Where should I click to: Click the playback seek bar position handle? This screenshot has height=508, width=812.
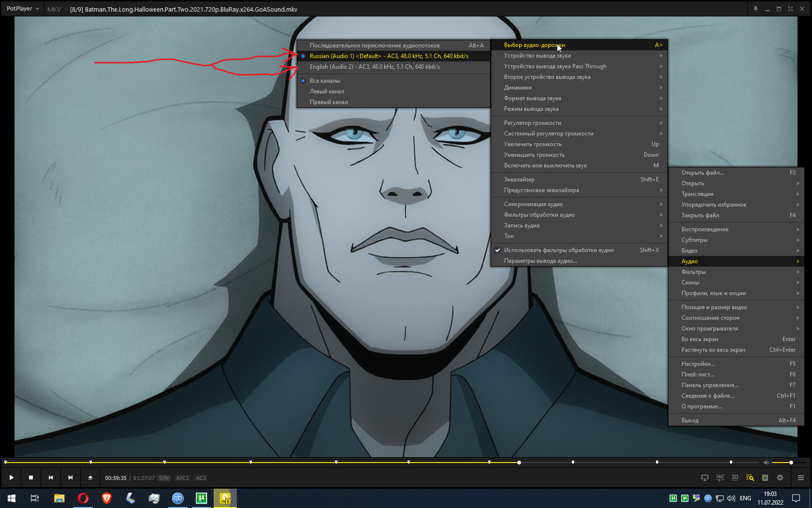coord(519,463)
